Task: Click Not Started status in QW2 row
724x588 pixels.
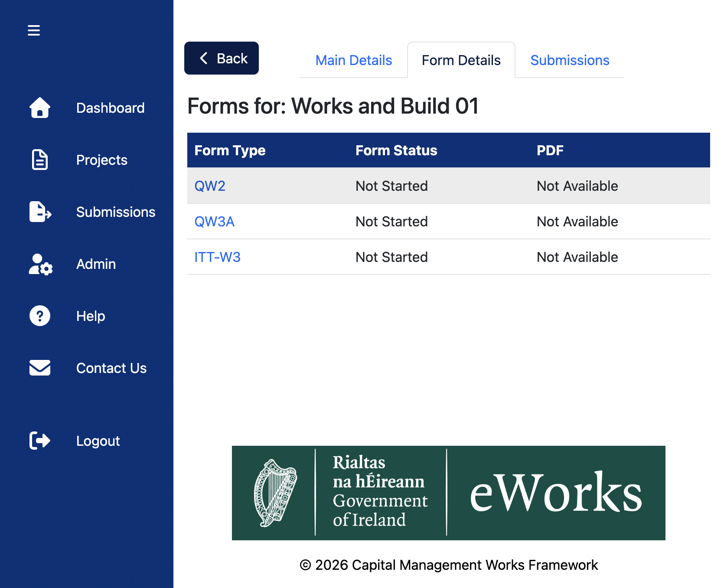Action: pos(391,186)
